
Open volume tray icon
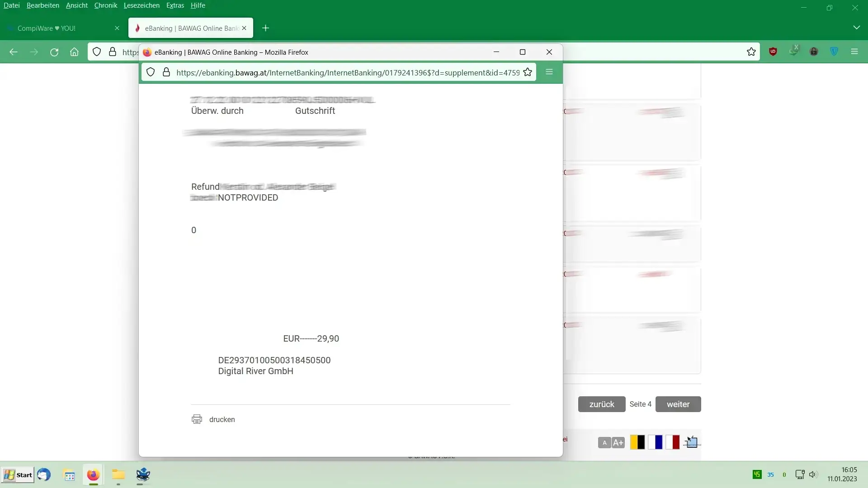(813, 474)
